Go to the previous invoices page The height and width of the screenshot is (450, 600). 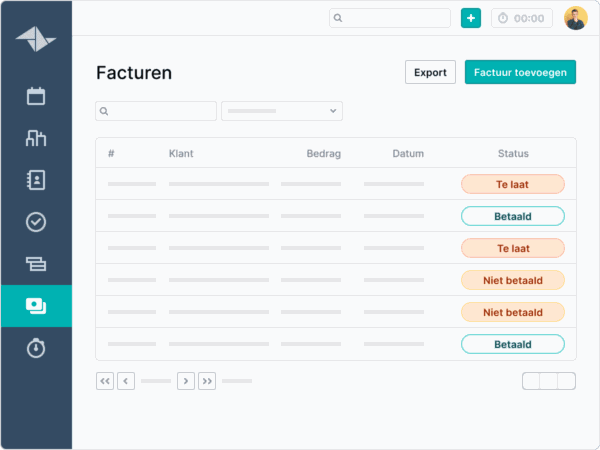[x=126, y=381]
